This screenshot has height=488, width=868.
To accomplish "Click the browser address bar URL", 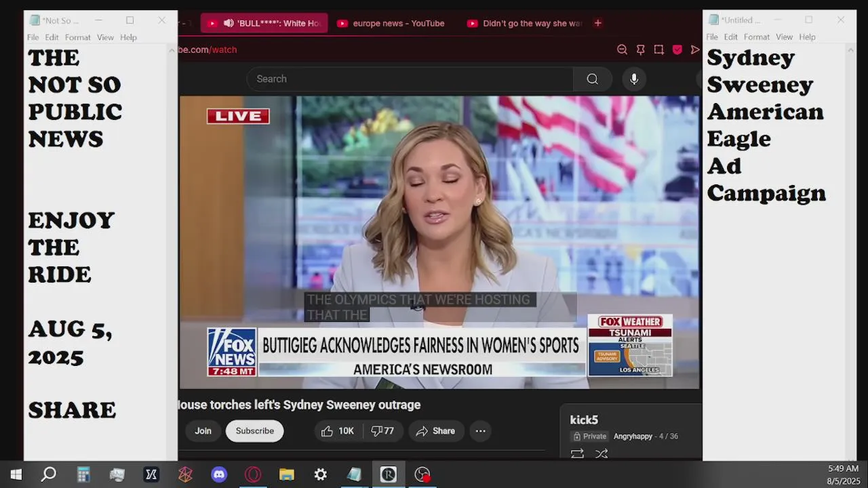I will click(x=208, y=49).
